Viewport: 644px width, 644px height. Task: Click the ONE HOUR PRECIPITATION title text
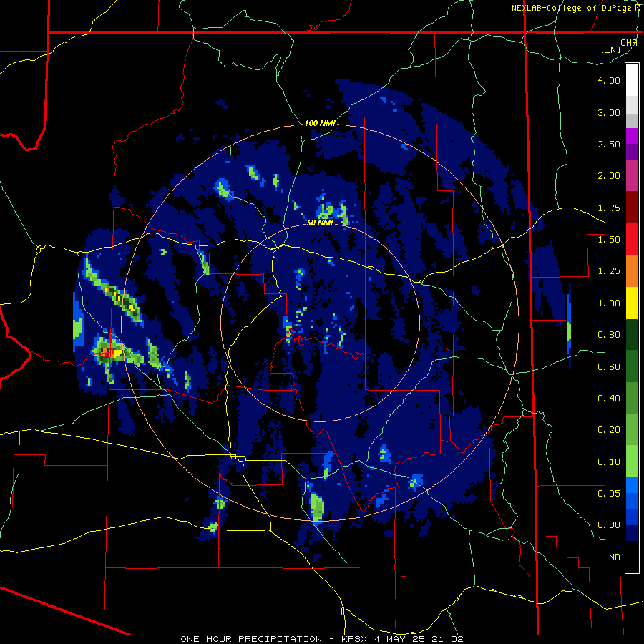pyautogui.click(x=251, y=639)
